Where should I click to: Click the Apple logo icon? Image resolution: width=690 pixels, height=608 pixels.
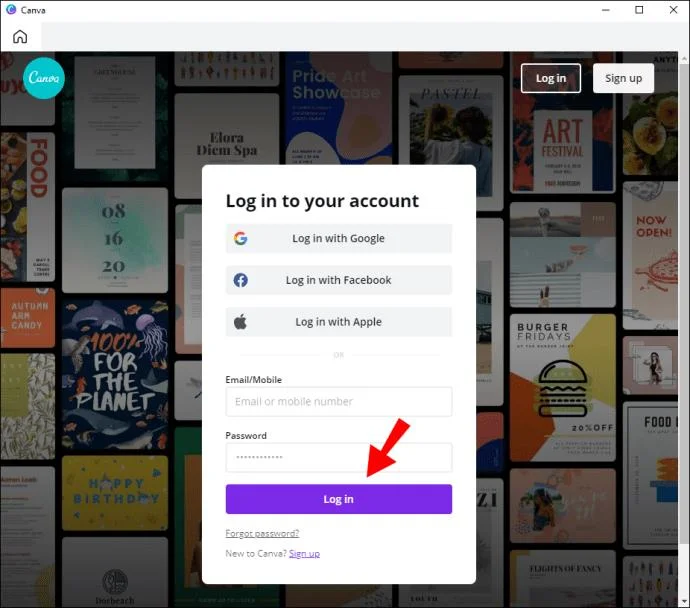[240, 322]
